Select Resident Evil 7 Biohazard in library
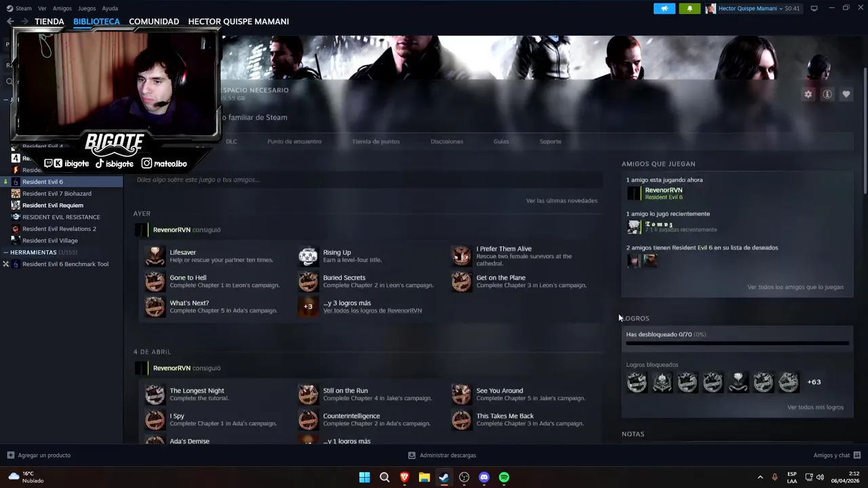Screen dimensions: 868x488 [x=57, y=194]
